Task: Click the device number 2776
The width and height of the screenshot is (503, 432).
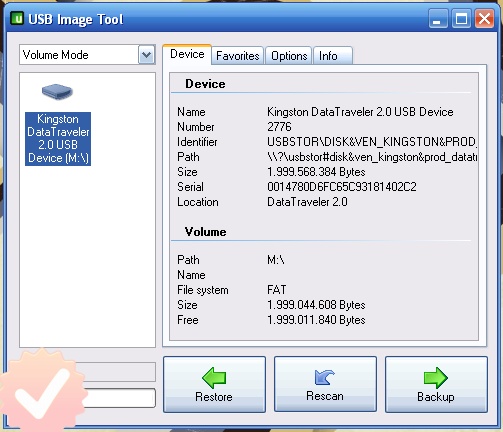Action: 279,127
